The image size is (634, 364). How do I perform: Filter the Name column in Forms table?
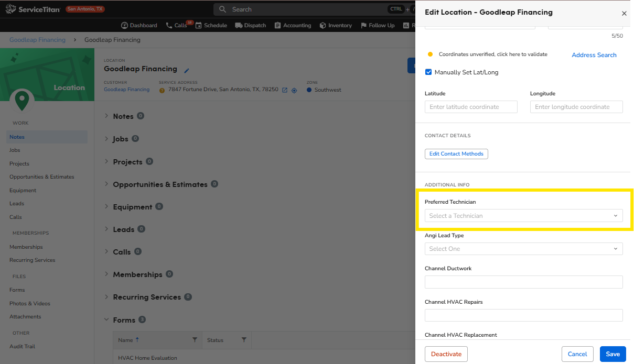coord(195,340)
